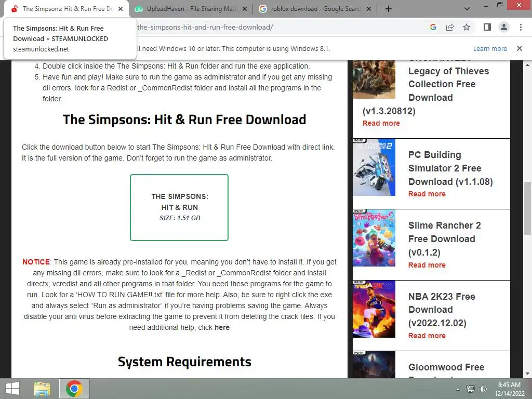Screen dimensions: 532x399
Task: Click the red NOTICE label
Action: coord(36,262)
